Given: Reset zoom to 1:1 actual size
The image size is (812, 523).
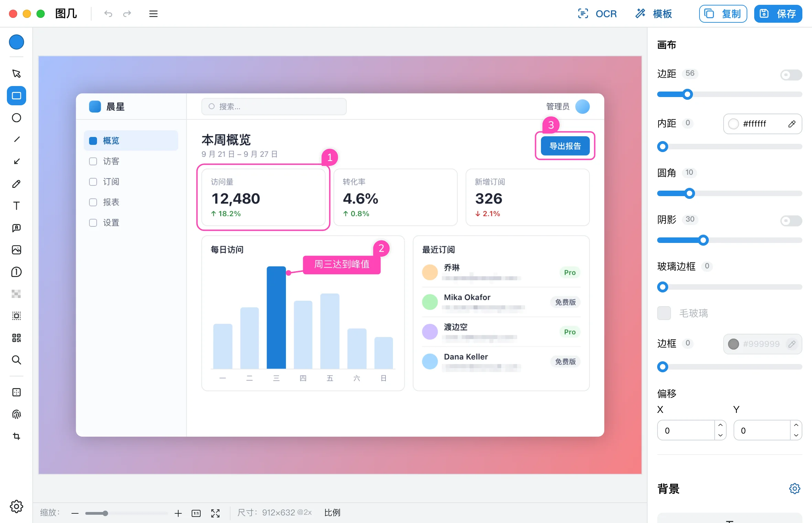Looking at the screenshot, I should (x=196, y=513).
